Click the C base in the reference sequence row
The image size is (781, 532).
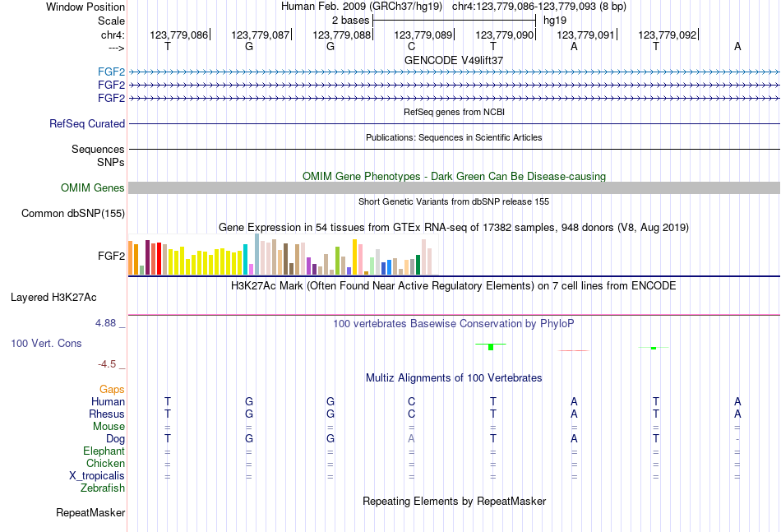tap(411, 46)
